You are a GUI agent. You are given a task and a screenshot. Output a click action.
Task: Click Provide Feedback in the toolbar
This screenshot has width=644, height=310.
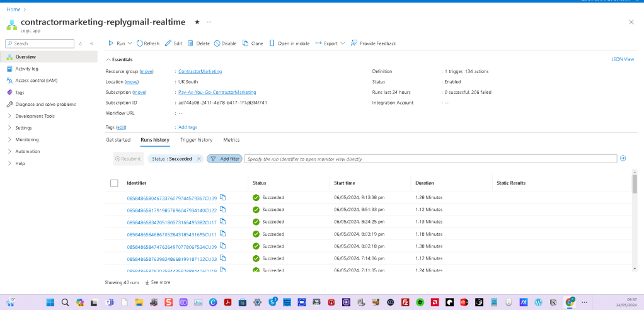[373, 43]
